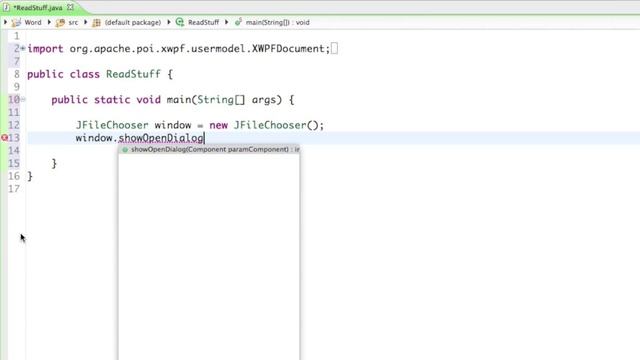The height and width of the screenshot is (360, 640).
Task: Click the 'import' keyword on line 2
Action: click(45, 49)
